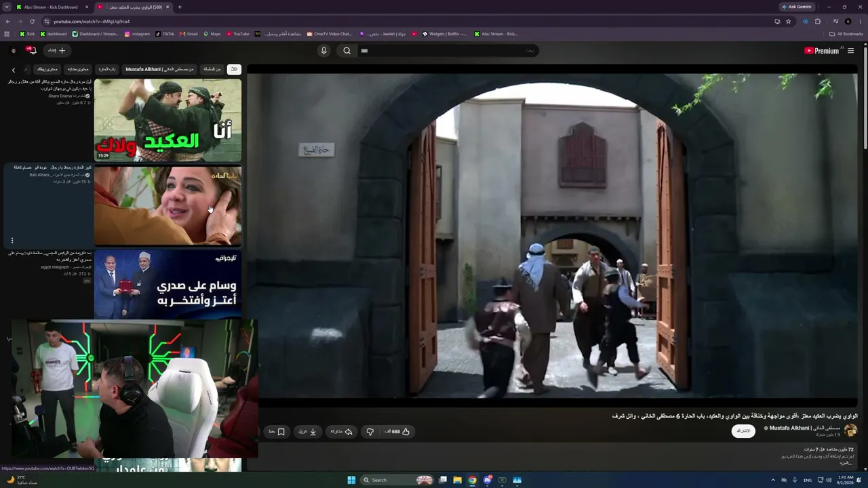The image size is (868, 488).
Task: Open the crying woman recommended video thumbnail
Action: (x=167, y=206)
